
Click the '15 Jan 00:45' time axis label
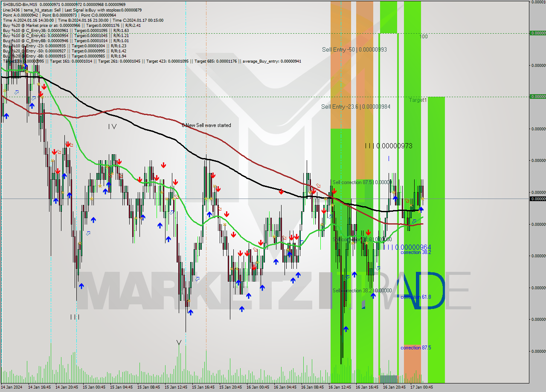(94, 387)
